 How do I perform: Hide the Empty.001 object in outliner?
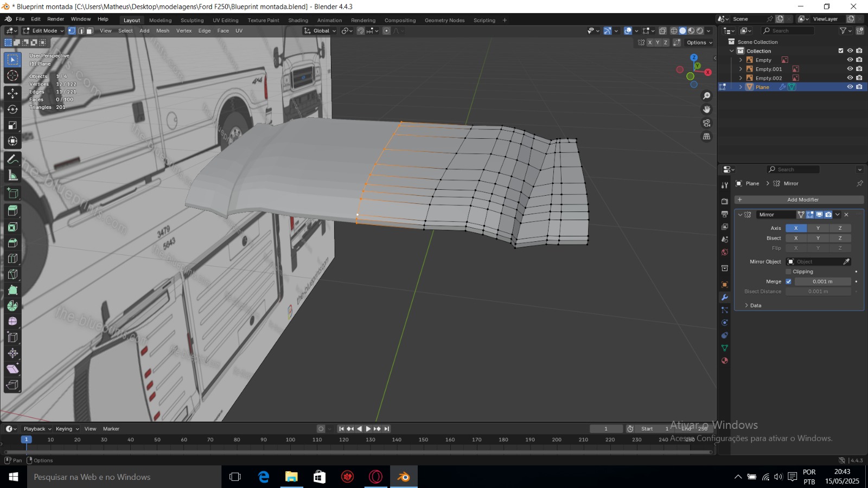pos(850,69)
